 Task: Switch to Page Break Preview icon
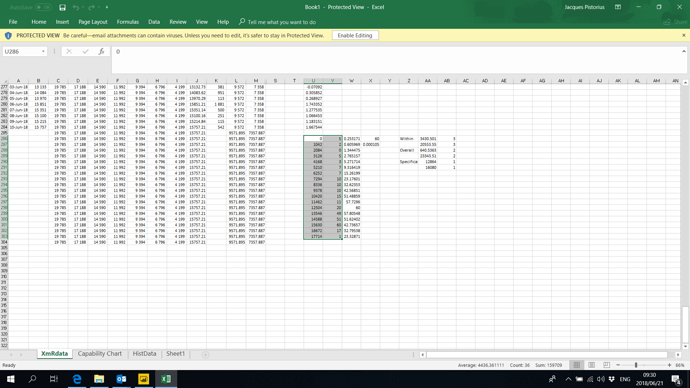pos(606,365)
